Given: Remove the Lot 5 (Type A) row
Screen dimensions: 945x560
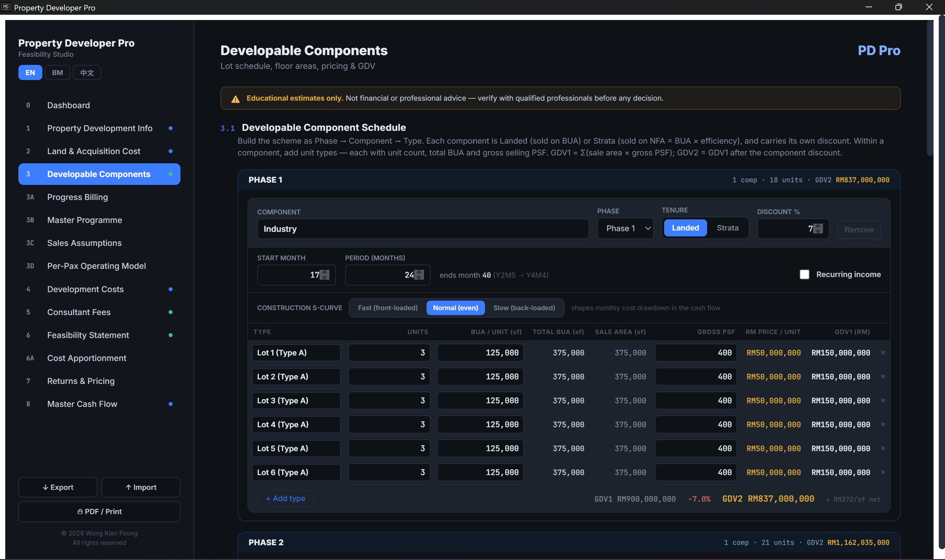Looking at the screenshot, I should click(x=883, y=448).
